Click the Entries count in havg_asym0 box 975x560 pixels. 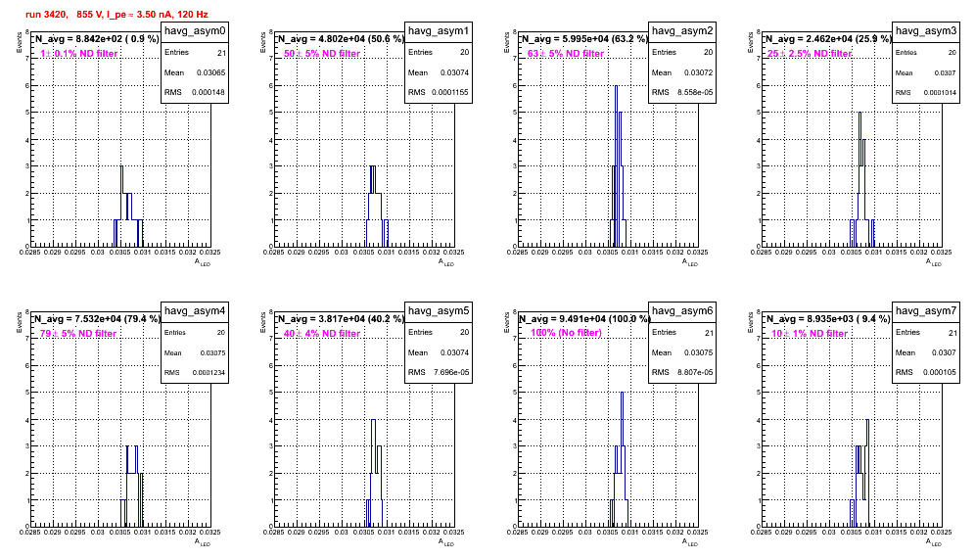tap(222, 53)
